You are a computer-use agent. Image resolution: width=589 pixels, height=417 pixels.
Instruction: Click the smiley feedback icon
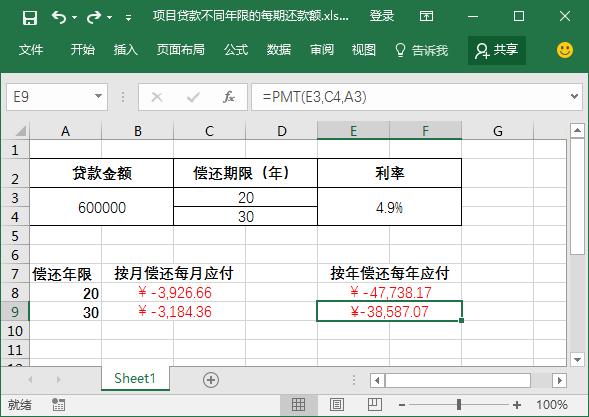click(565, 50)
